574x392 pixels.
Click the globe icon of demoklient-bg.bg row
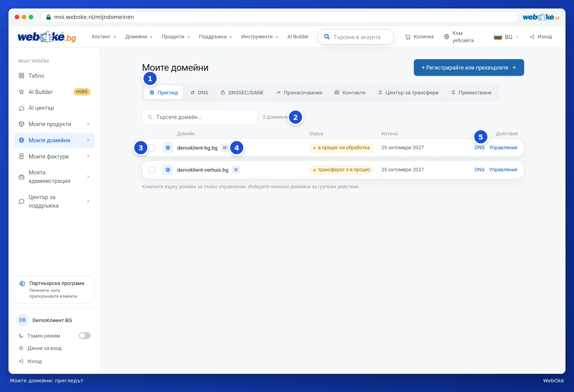click(x=168, y=148)
